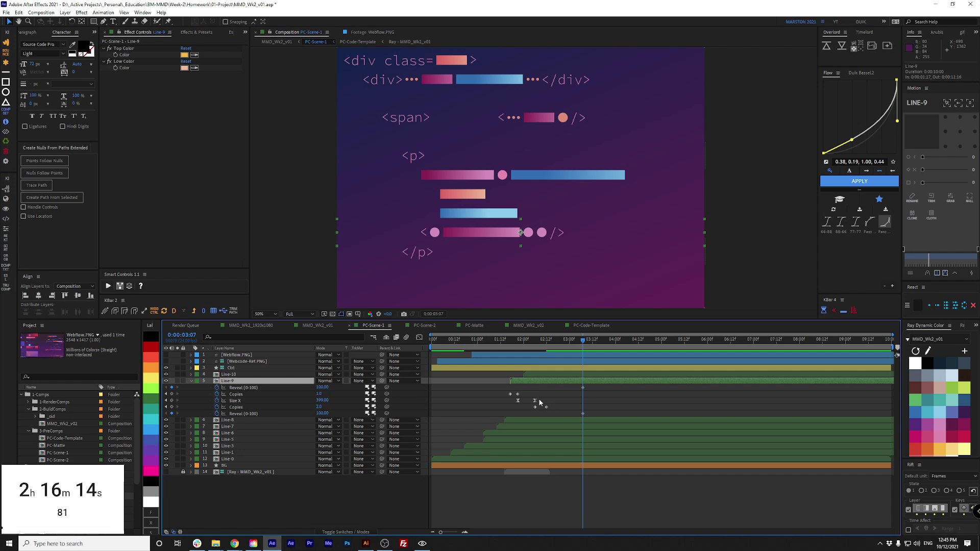The width and height of the screenshot is (980, 551).
Task: Select the Eraser tool
Action: [145, 21]
